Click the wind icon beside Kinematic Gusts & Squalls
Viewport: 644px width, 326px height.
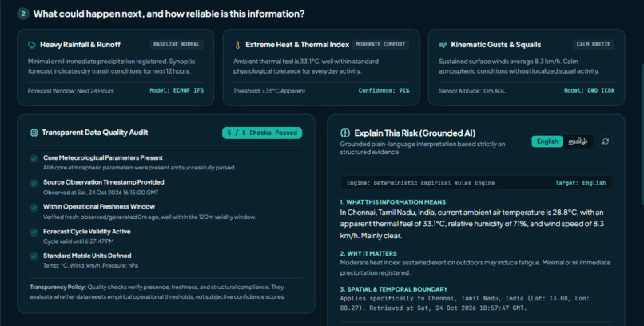(x=443, y=45)
